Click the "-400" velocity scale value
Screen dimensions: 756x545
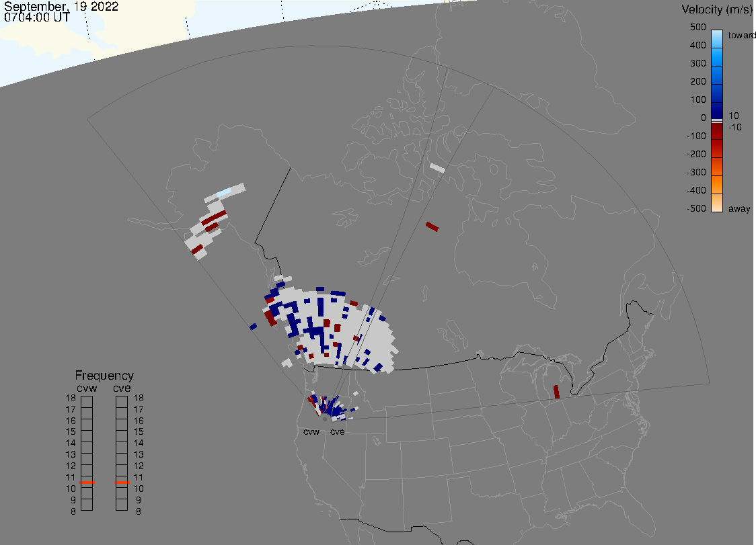point(696,190)
